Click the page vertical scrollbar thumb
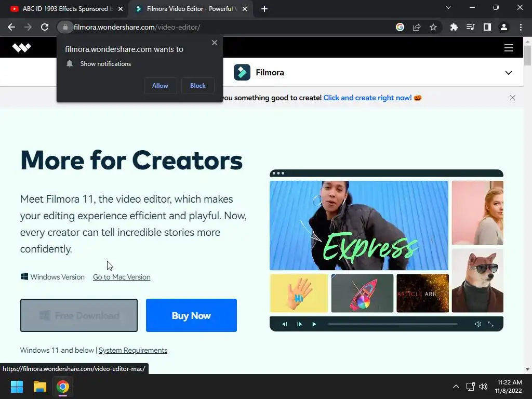Image resolution: width=532 pixels, height=399 pixels. point(527,55)
